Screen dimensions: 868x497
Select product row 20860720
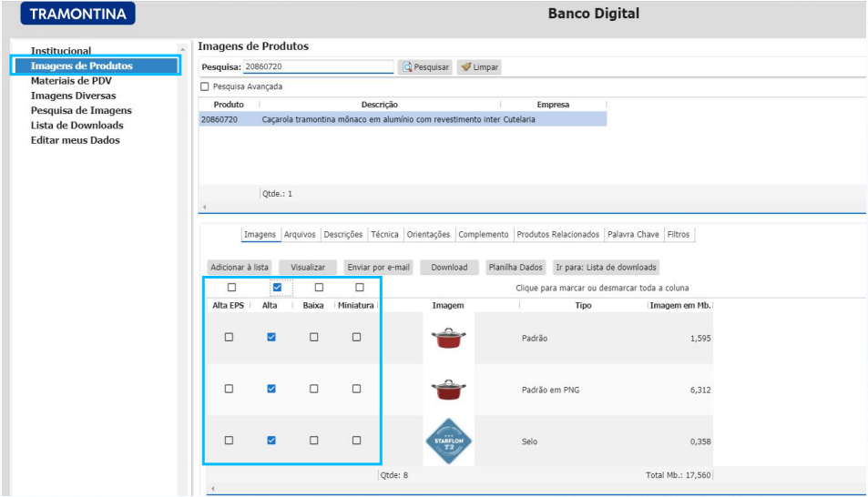pyautogui.click(x=403, y=119)
